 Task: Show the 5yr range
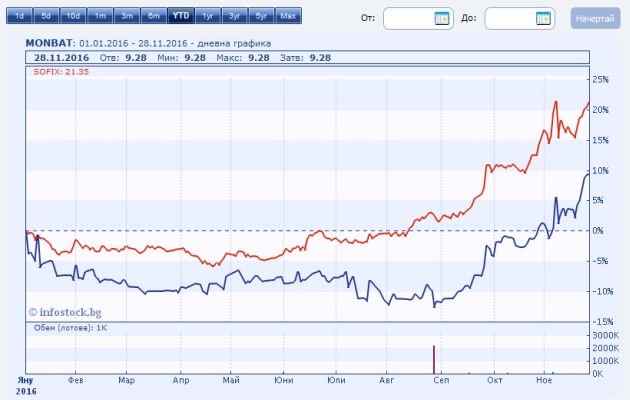tap(262, 16)
